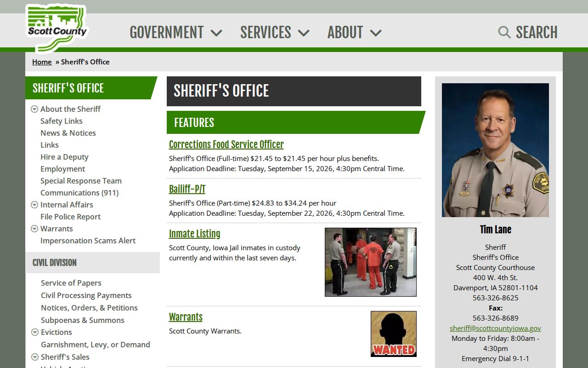The width and height of the screenshot is (588, 368).
Task: Click Sheriff Tim Lane's portrait photo
Action: click(x=495, y=150)
